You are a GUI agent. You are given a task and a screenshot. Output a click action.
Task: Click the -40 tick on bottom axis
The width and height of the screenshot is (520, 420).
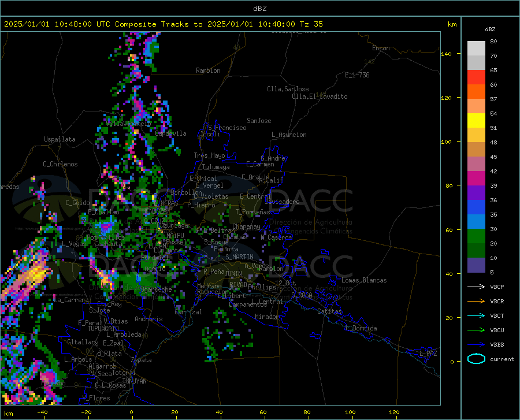pyautogui.click(x=42, y=412)
